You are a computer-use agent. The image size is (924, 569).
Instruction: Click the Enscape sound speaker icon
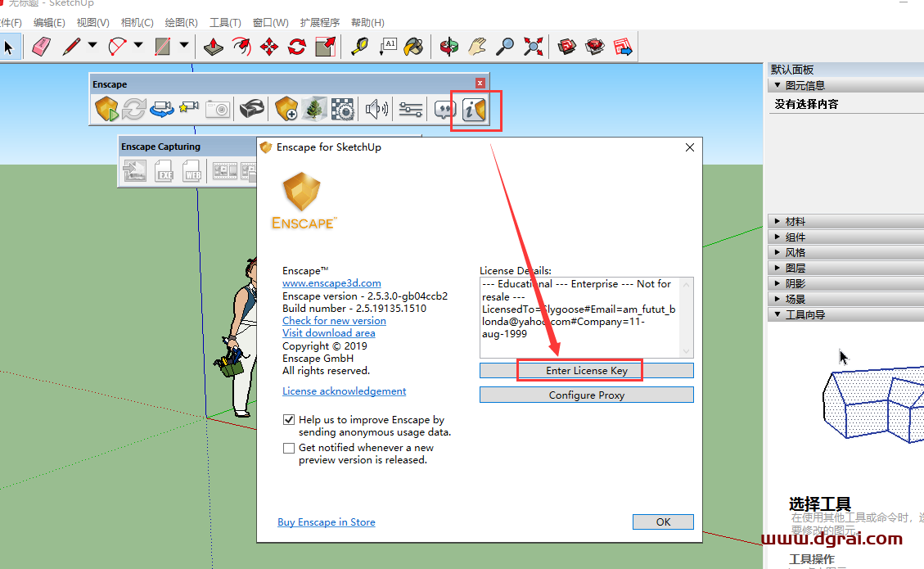[376, 110]
